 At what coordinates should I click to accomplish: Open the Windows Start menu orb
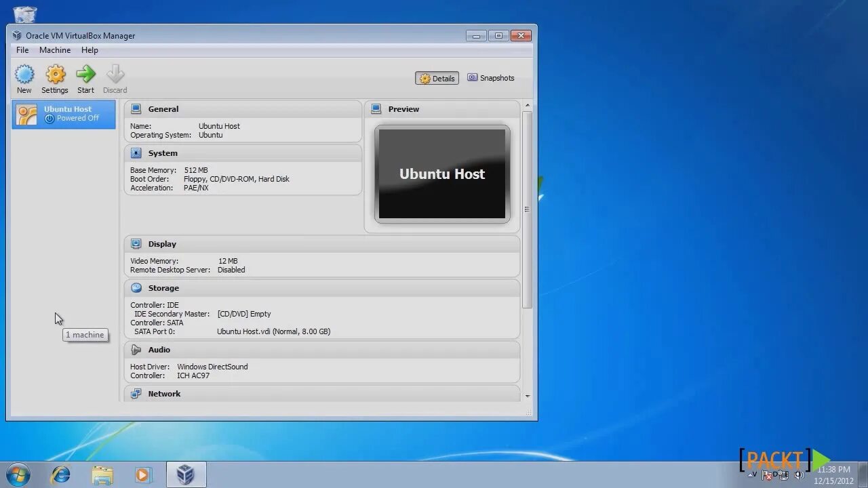coord(18,474)
